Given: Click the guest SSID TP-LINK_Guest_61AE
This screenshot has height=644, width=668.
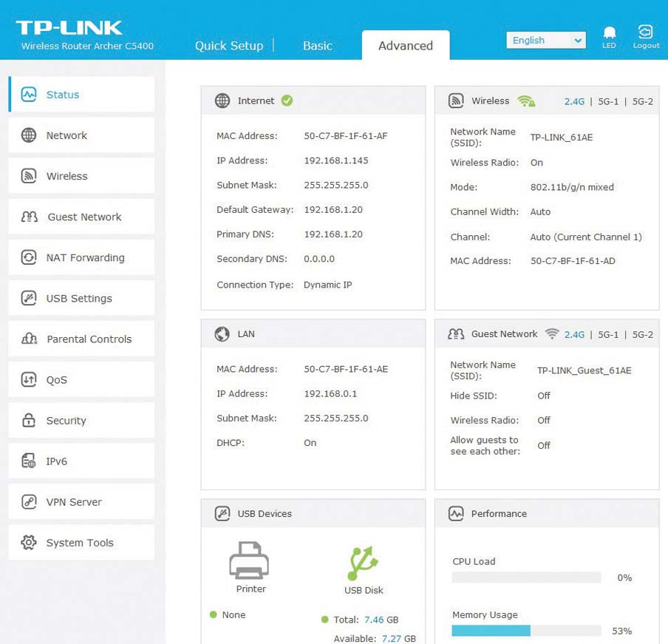Looking at the screenshot, I should click(x=584, y=370).
